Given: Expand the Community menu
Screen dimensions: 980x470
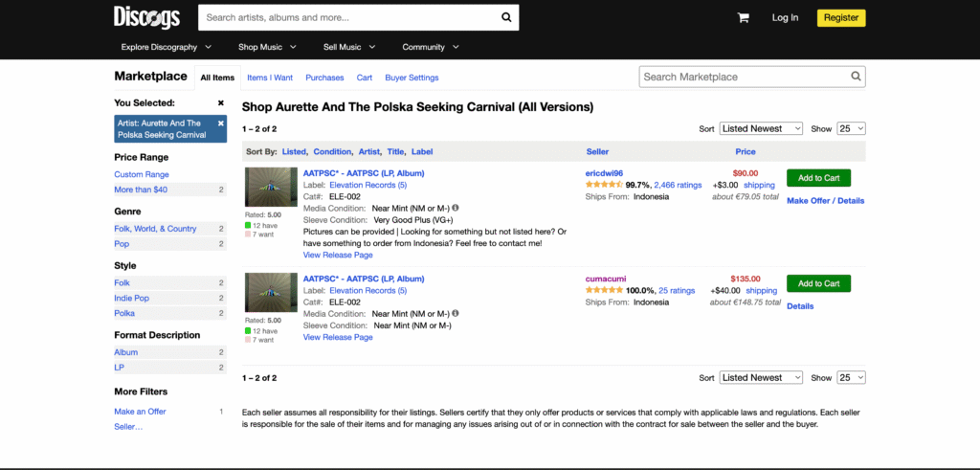Looking at the screenshot, I should pyautogui.click(x=431, y=47).
